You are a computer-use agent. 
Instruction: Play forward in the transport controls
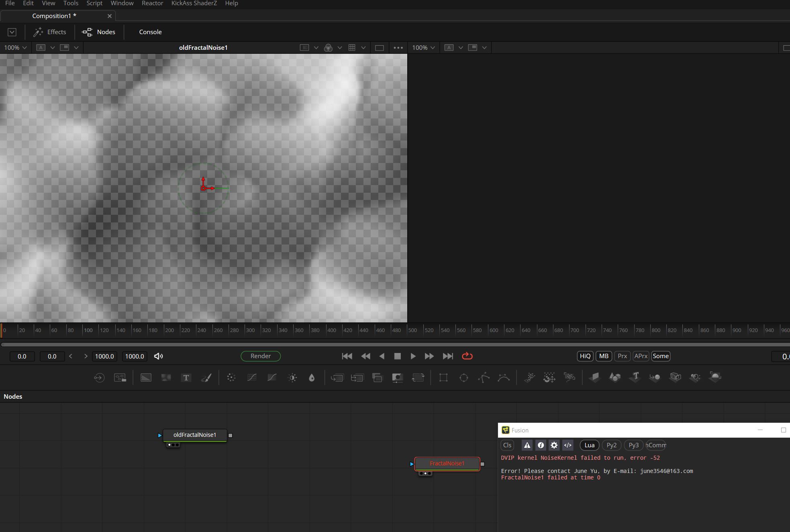pos(413,356)
